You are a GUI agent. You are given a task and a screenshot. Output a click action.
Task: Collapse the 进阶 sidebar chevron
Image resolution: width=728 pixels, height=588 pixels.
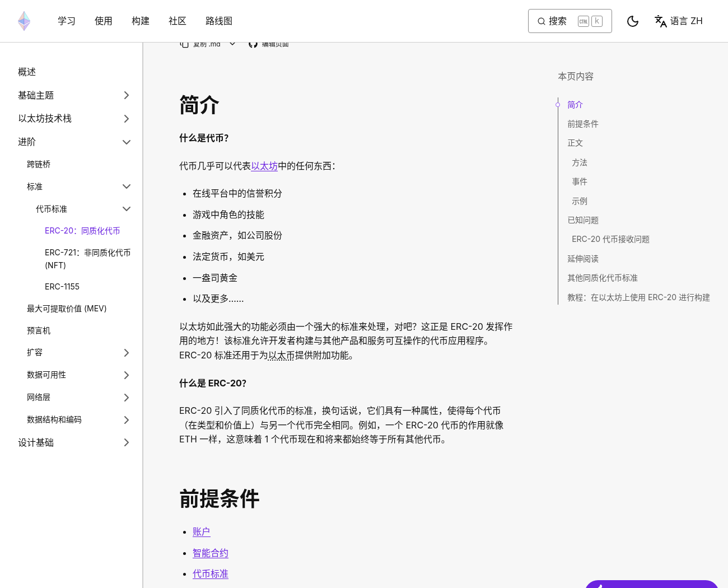click(x=127, y=142)
